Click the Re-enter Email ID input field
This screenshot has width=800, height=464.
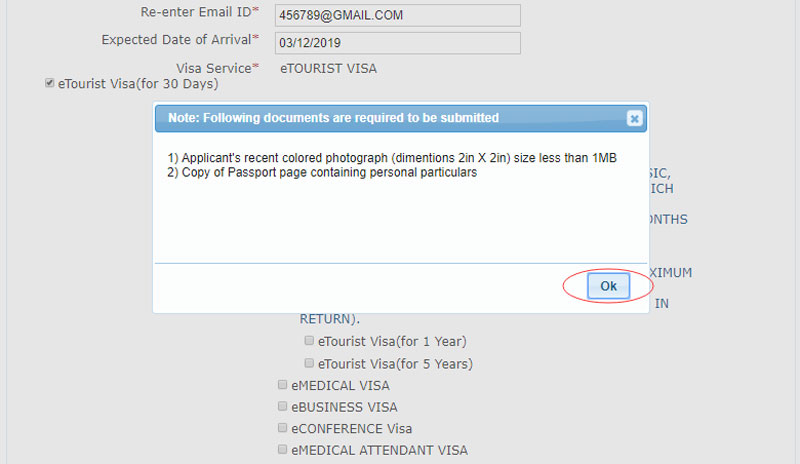(x=399, y=15)
